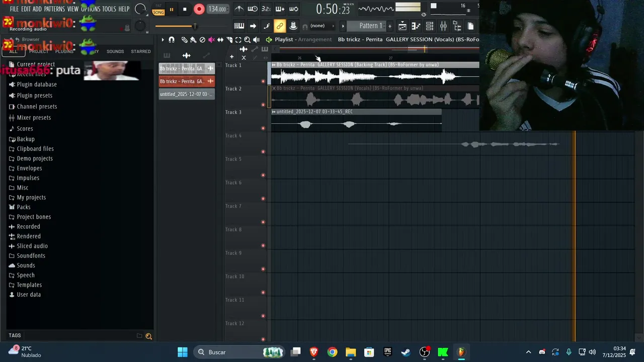This screenshot has width=644, height=362.
Task: Mute Track 3 with its dot
Action: [x=263, y=128]
